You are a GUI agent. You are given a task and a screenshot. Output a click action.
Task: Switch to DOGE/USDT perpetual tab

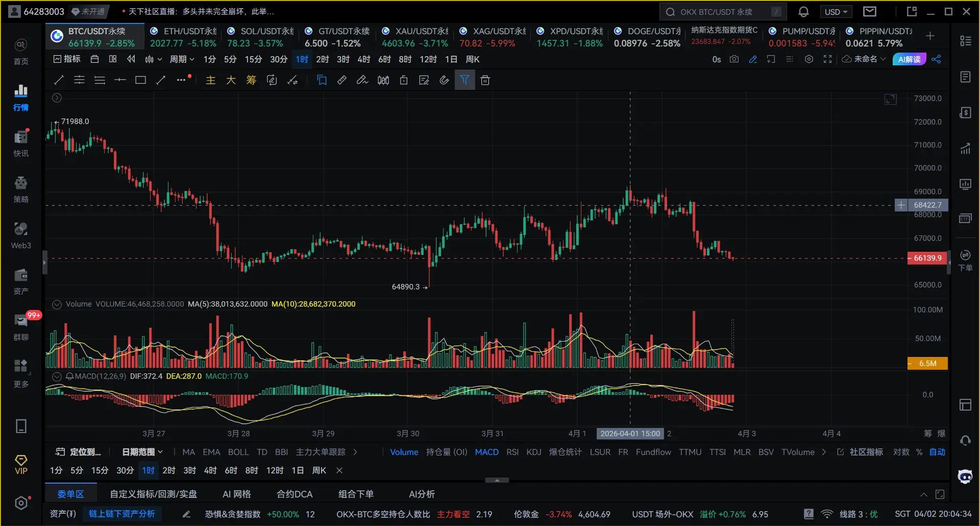tap(647, 37)
